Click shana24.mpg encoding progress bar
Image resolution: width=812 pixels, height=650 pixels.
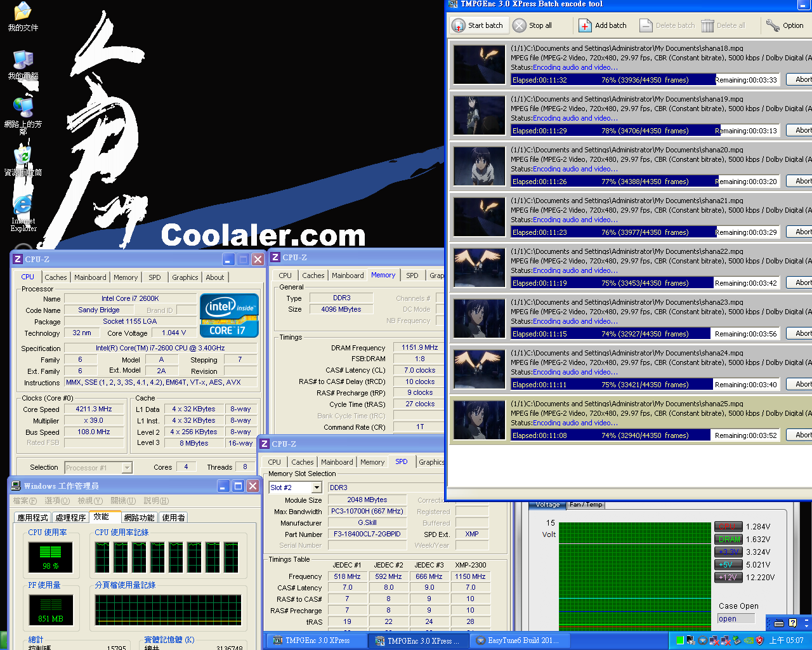point(645,384)
